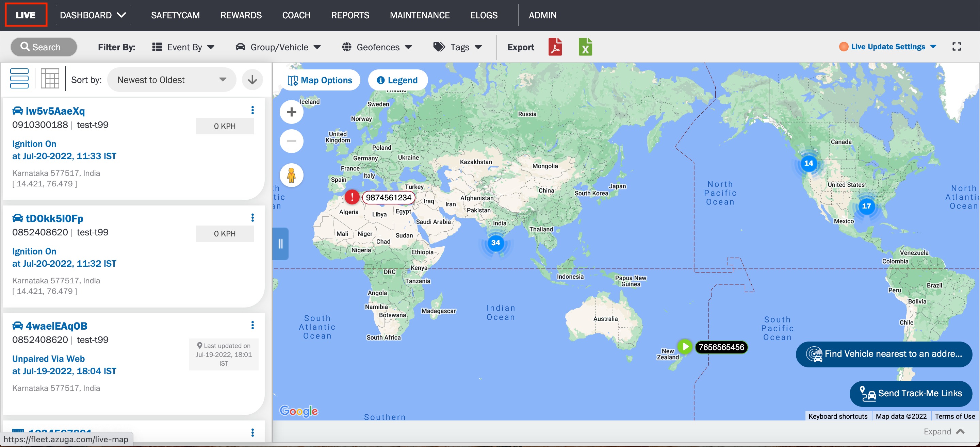The width and height of the screenshot is (980, 447).
Task: Open cluster of 34 vehicles near India
Action: tap(495, 243)
